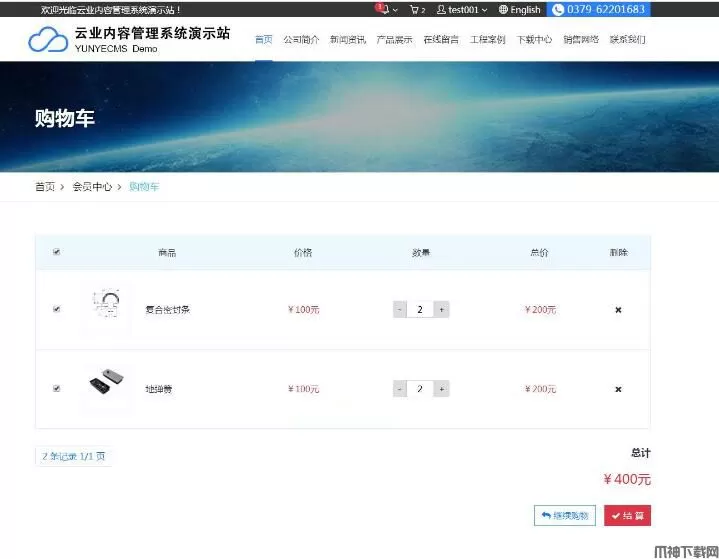Open the shopping cart icon in top bar
This screenshot has height=559, width=719.
click(x=416, y=10)
